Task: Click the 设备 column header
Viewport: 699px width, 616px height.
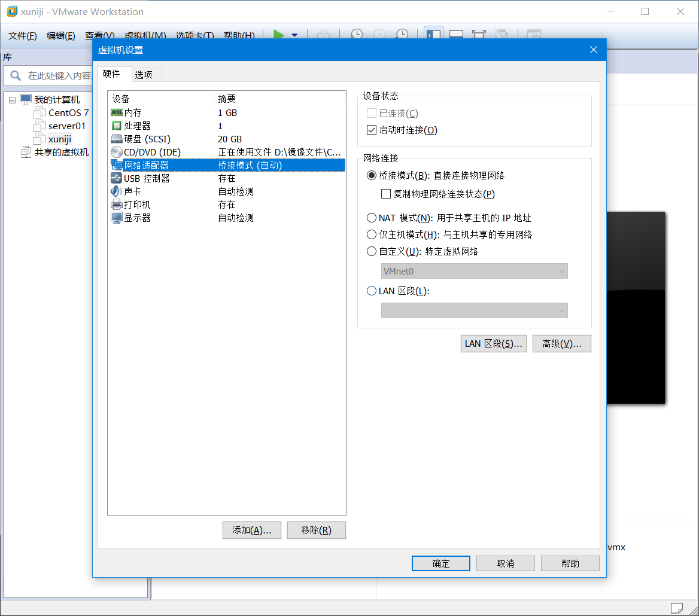Action: pyautogui.click(x=161, y=99)
